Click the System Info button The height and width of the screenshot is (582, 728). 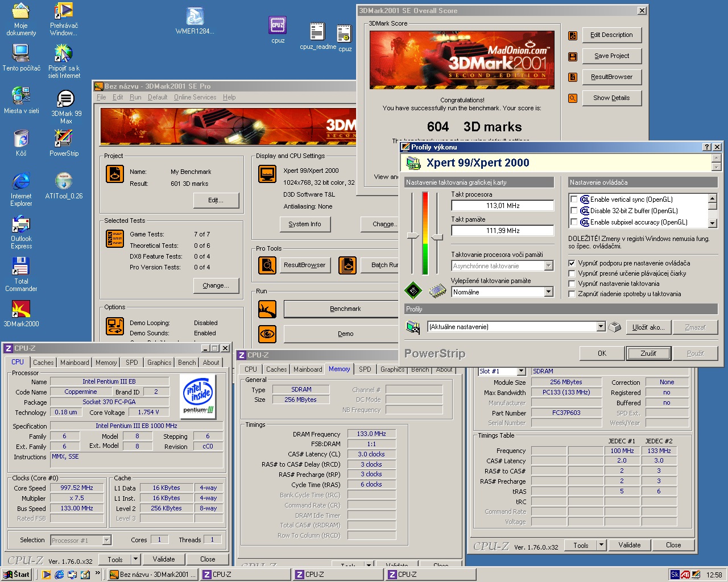(x=305, y=224)
